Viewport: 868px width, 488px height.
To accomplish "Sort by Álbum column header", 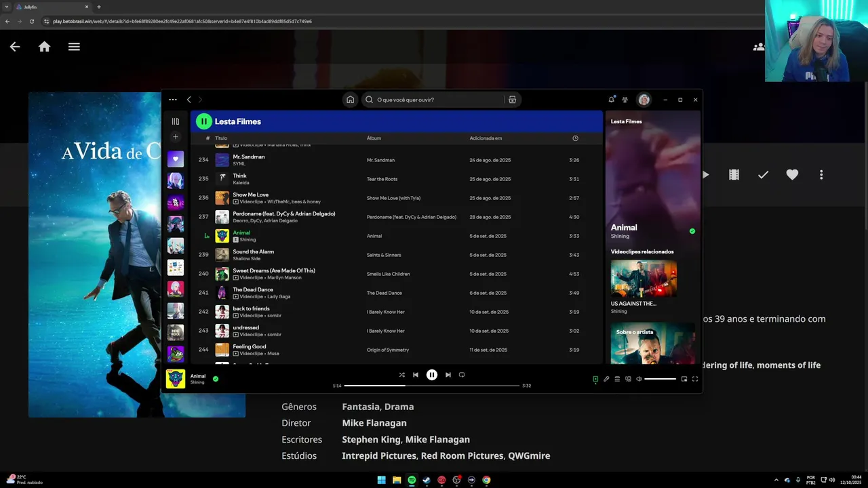I will (374, 138).
